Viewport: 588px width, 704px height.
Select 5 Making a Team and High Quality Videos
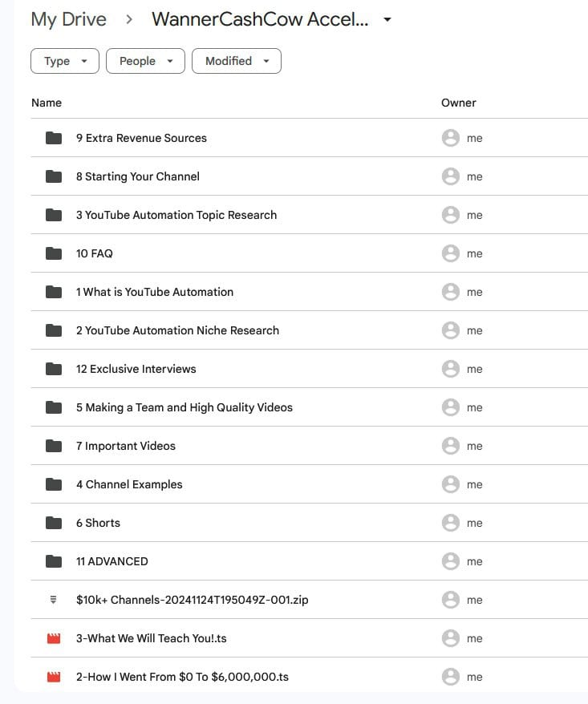coord(185,407)
